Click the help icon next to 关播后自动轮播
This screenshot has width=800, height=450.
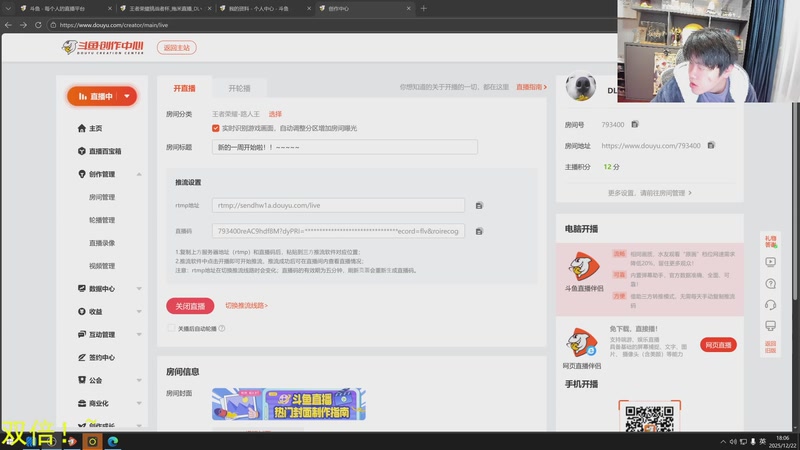(x=222, y=329)
